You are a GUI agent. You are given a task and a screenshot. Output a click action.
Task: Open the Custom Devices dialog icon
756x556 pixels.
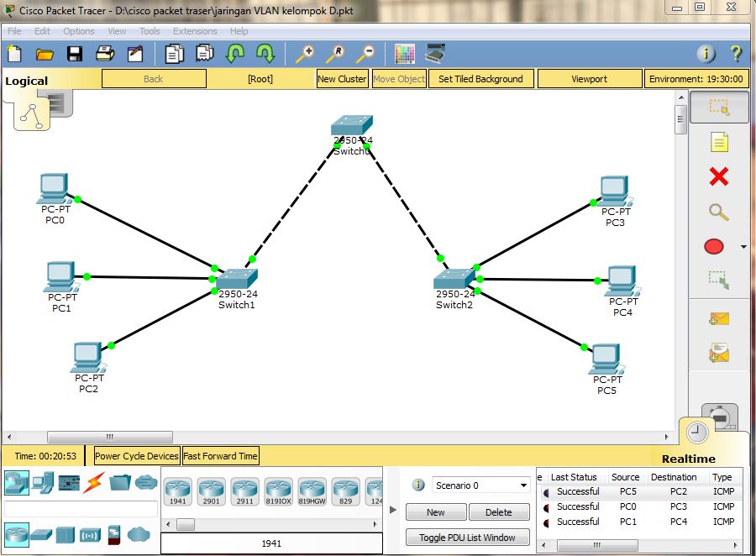[434, 53]
